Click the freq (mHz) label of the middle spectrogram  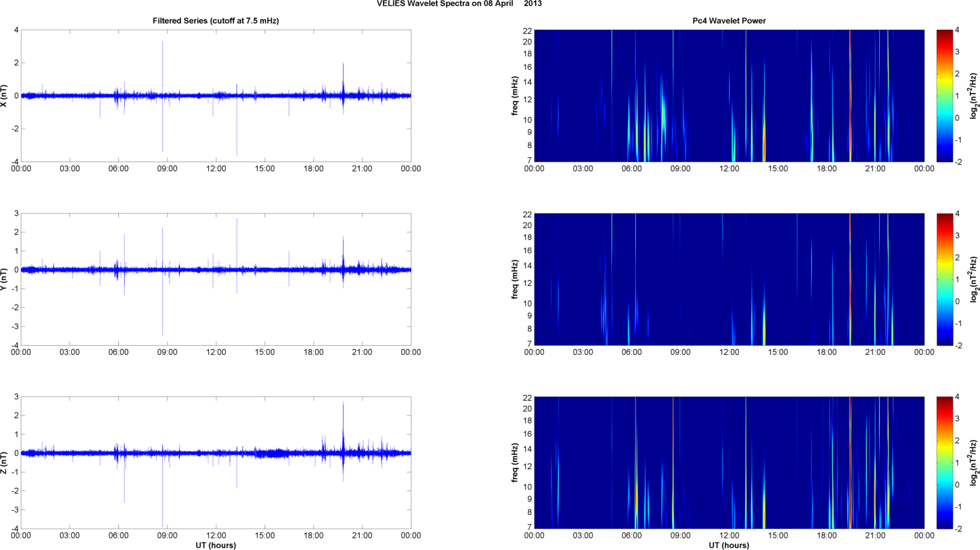click(515, 279)
